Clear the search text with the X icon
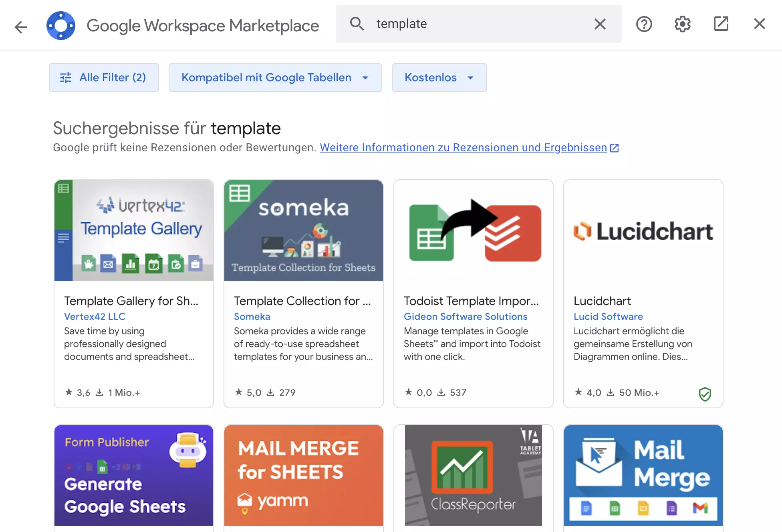Viewport: 782px width, 532px height. click(600, 24)
